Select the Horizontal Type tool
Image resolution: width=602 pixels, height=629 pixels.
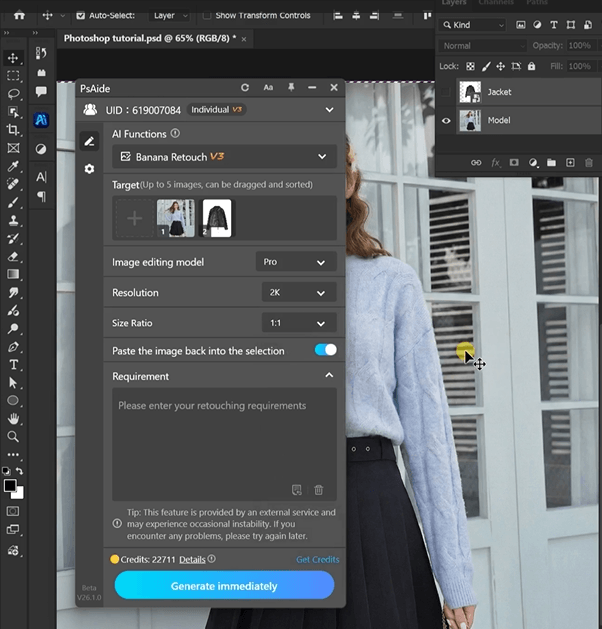point(13,365)
